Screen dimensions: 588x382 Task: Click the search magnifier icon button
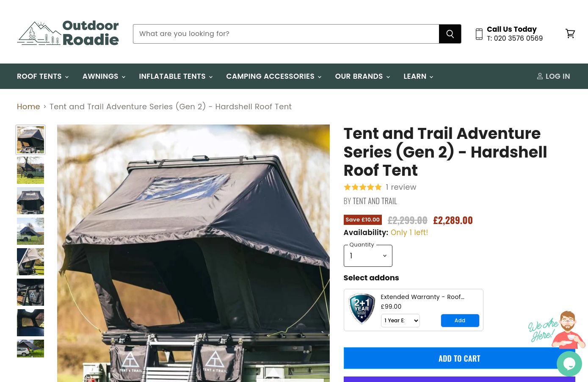pyautogui.click(x=450, y=34)
